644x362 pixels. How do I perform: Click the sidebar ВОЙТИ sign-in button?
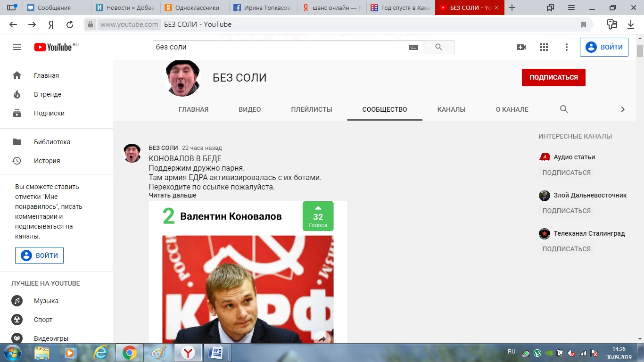point(39,255)
